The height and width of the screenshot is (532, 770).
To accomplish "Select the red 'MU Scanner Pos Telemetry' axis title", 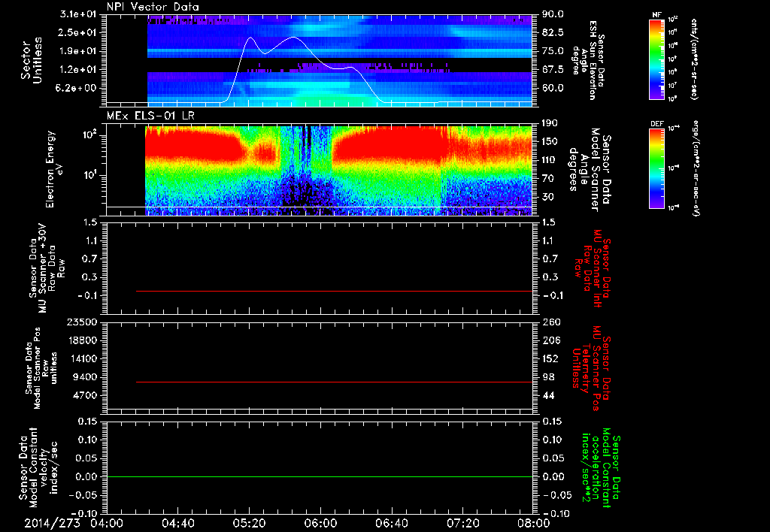I will [x=591, y=368].
